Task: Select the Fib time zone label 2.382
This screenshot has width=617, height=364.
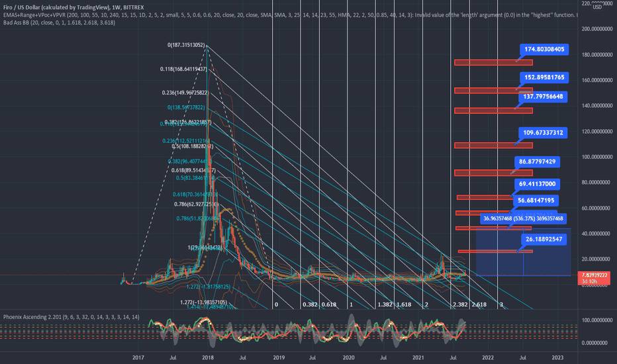Action: tap(460, 304)
